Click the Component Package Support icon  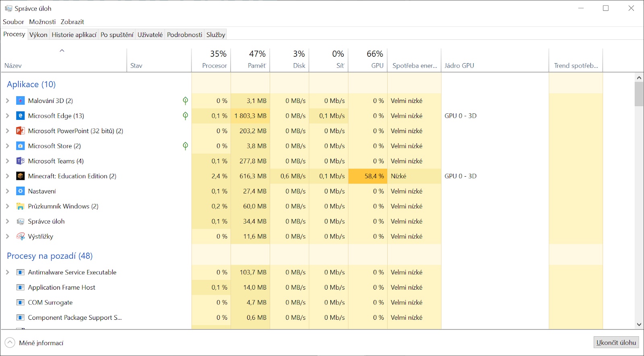20,317
